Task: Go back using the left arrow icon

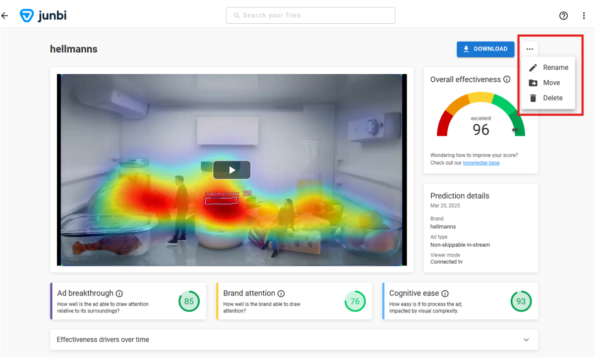Action: (x=5, y=16)
